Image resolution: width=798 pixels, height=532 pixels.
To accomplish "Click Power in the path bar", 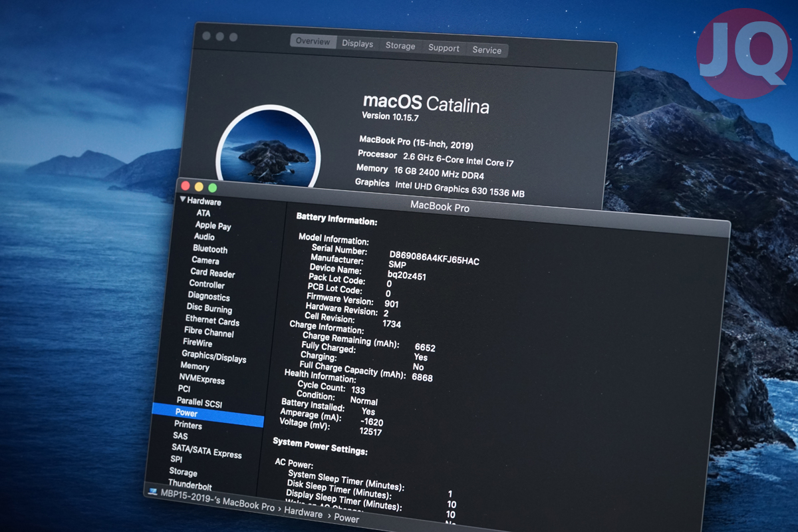I will point(346,518).
